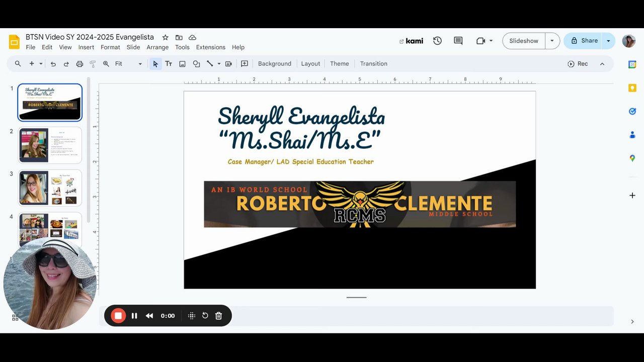The width and height of the screenshot is (644, 362).
Task: Open Google Contacts in the side panel
Action: coord(632,135)
